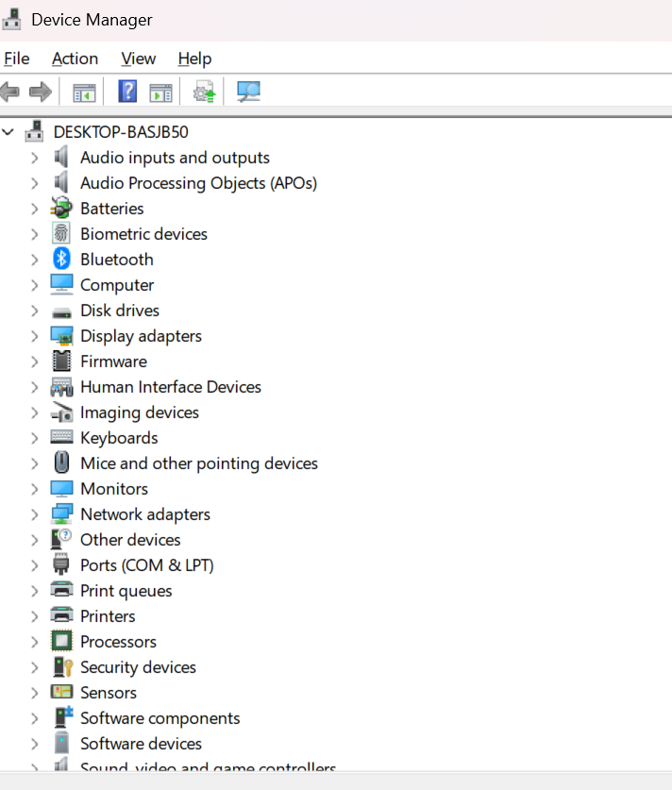Image resolution: width=672 pixels, height=790 pixels.
Task: Click the Audio inputs and outputs speaker icon
Action: point(61,157)
